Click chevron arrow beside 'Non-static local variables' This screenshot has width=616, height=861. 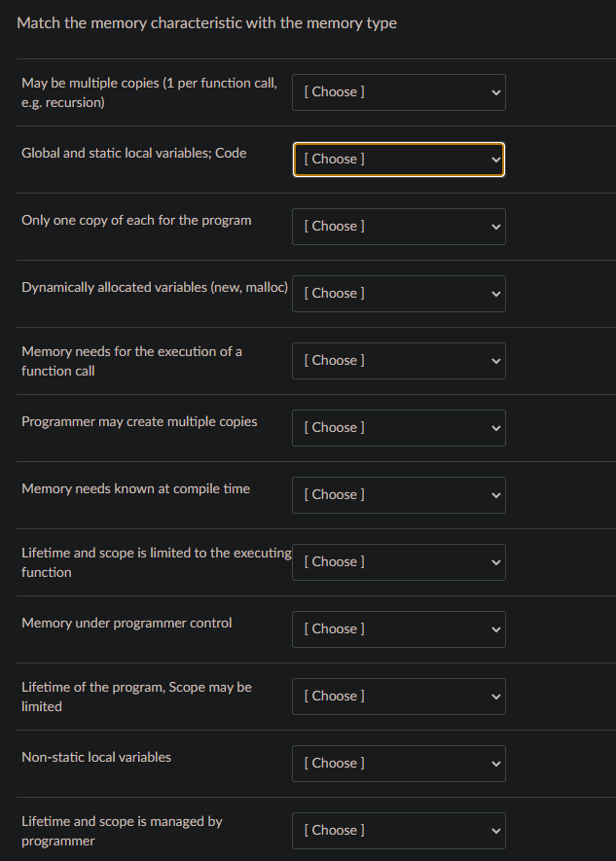click(495, 764)
